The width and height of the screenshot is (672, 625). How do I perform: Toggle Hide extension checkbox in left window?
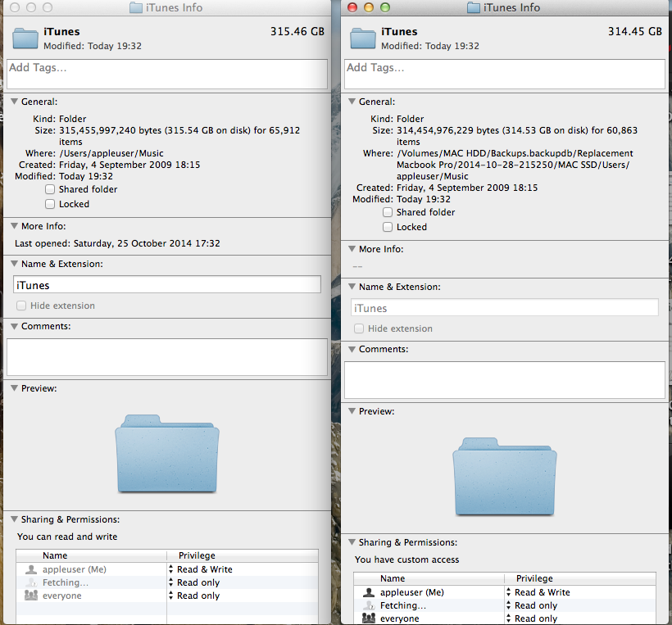pos(21,306)
